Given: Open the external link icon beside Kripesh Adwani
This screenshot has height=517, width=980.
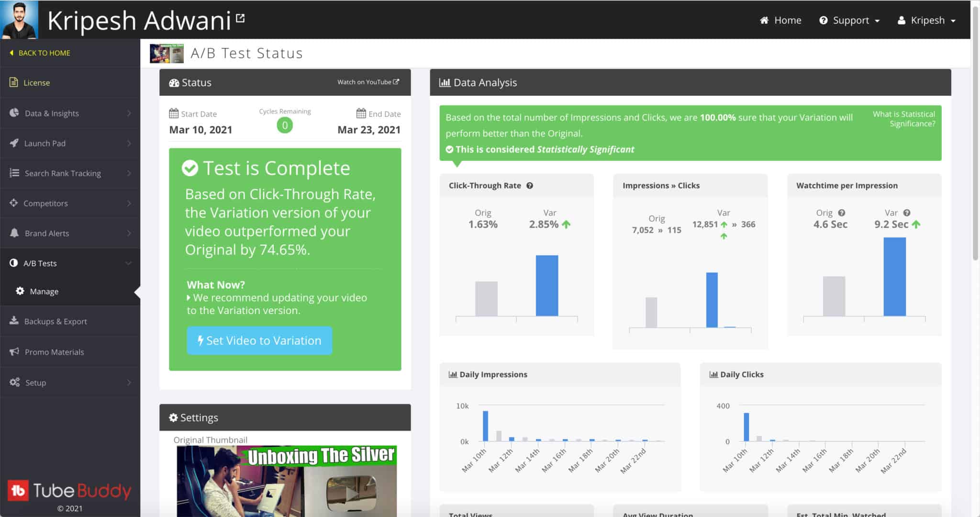Looking at the screenshot, I should (240, 18).
